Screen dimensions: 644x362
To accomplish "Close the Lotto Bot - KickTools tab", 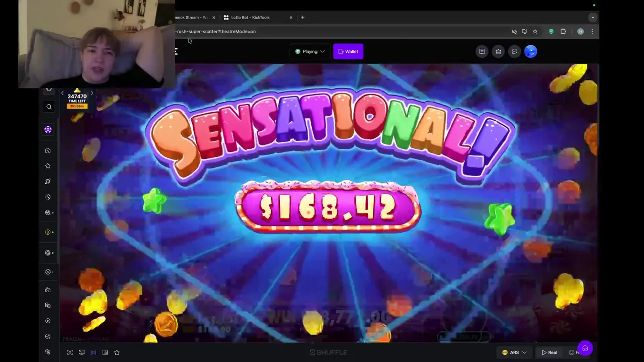I will 291,17.
